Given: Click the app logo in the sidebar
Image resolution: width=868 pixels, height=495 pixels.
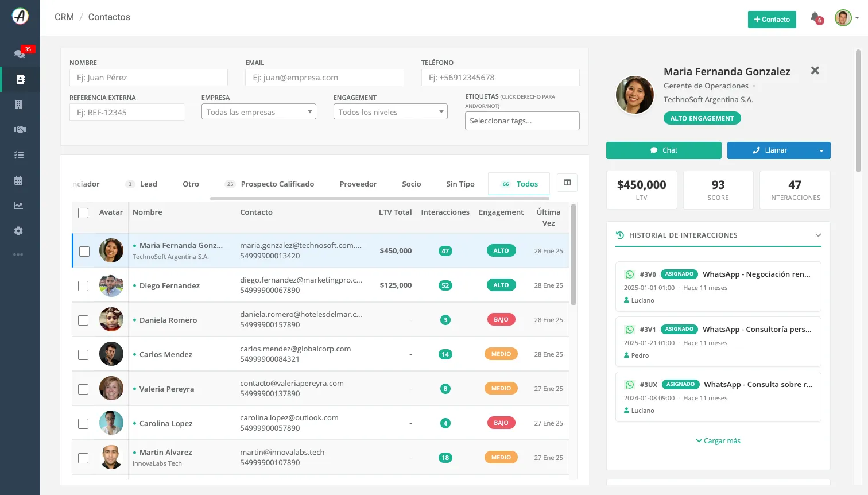Looking at the screenshot, I should click(x=20, y=16).
